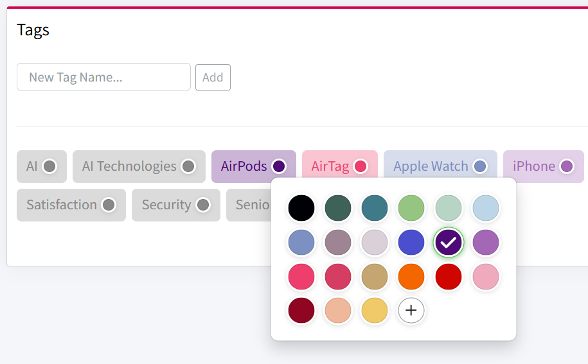Image resolution: width=588 pixels, height=364 pixels.
Task: Pick the medium purple color swatch
Action: coord(486,242)
